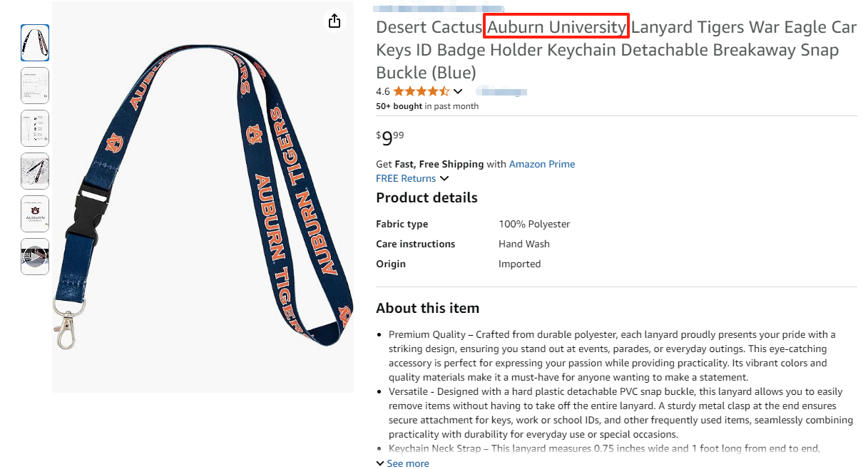868x469 pixels.
Task: Play the product video thumbnail
Action: click(x=35, y=257)
